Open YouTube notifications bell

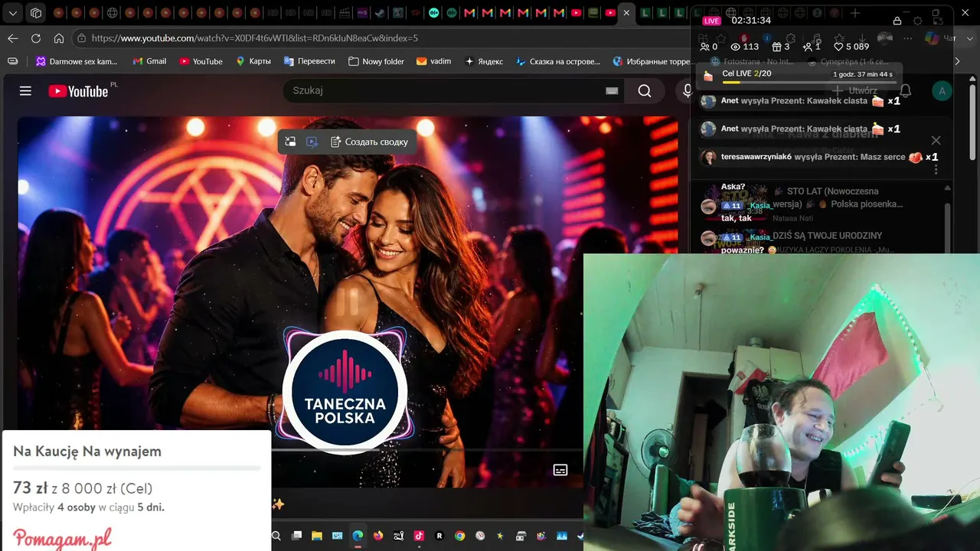pyautogui.click(x=905, y=91)
